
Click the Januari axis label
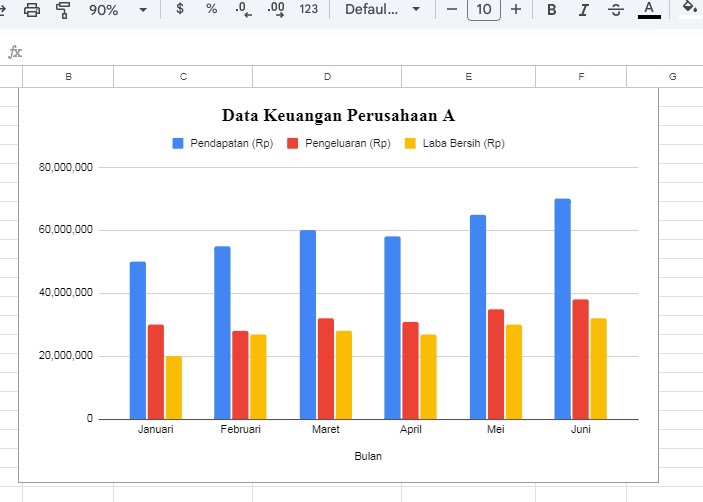155,429
